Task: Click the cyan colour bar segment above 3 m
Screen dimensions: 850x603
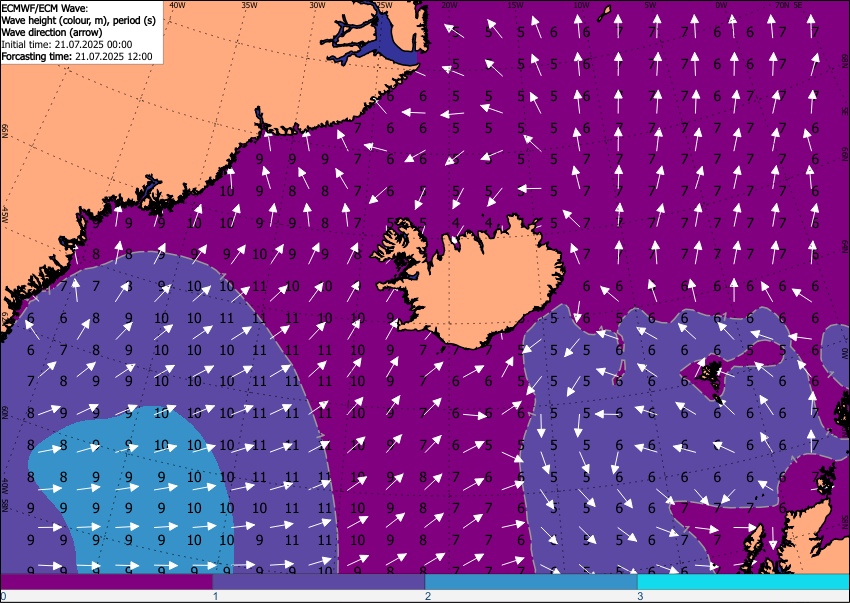Action: point(743,582)
